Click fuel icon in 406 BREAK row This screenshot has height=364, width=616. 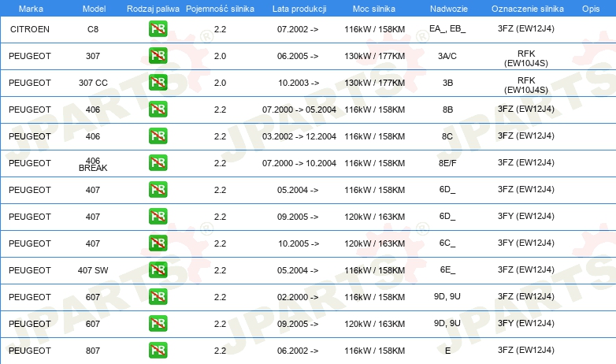(x=158, y=162)
